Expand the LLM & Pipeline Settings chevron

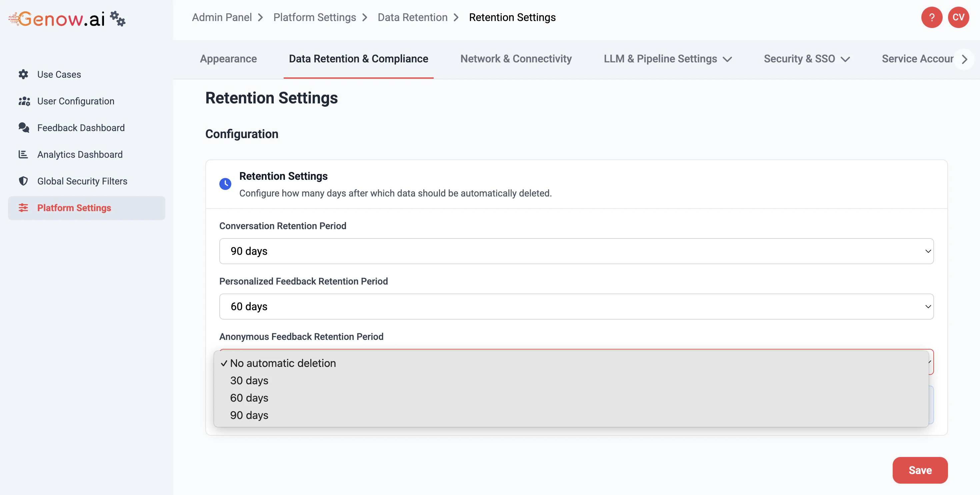coord(727,59)
